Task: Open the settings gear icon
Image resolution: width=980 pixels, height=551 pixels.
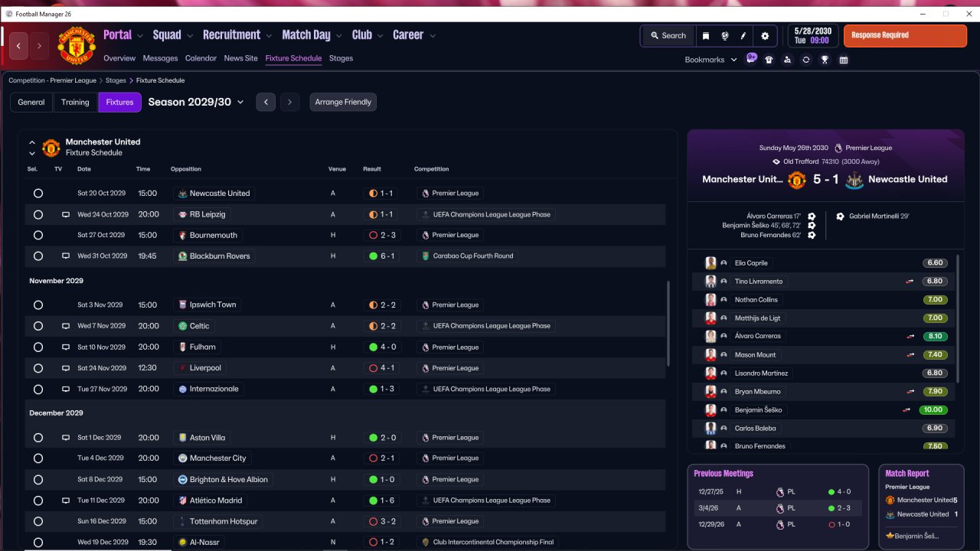Action: 765,36
